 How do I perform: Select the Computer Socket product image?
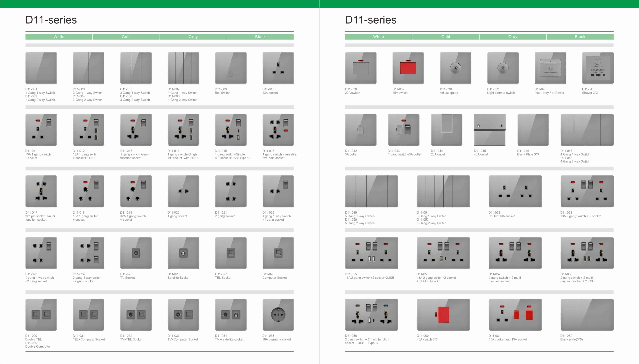(278, 253)
